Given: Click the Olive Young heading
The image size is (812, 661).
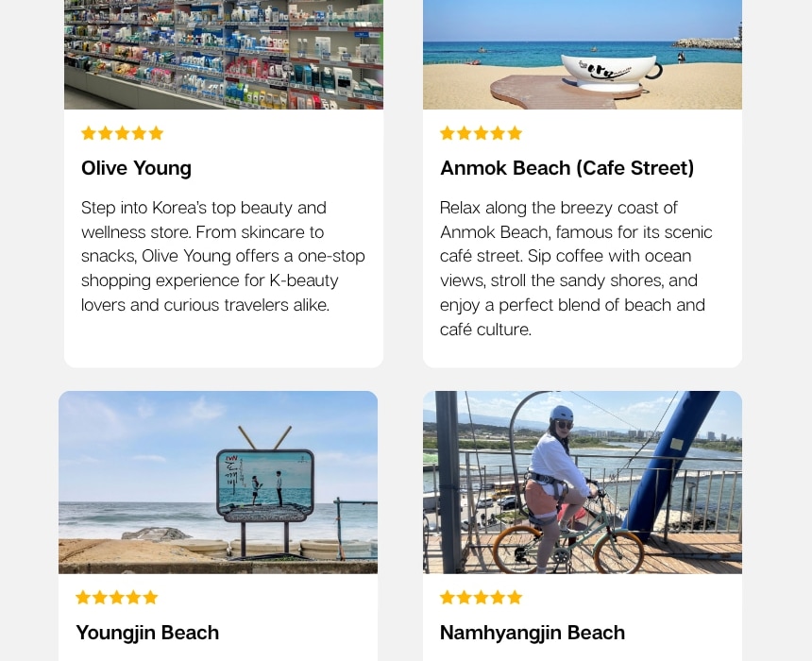Looking at the screenshot, I should tap(136, 168).
